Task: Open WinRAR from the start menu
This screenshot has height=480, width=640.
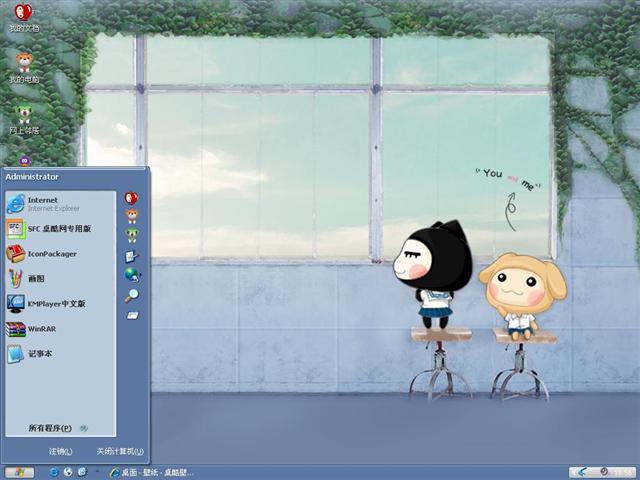Action: point(60,329)
